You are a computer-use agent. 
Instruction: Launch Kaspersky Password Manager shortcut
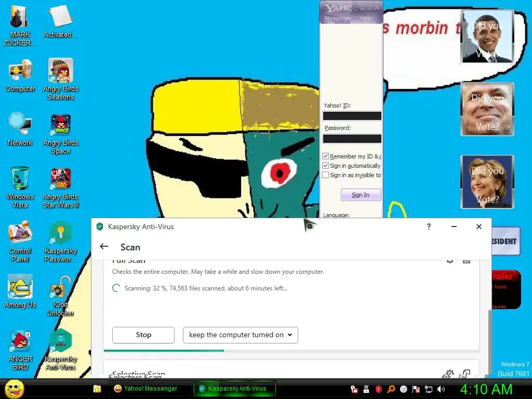click(x=60, y=241)
